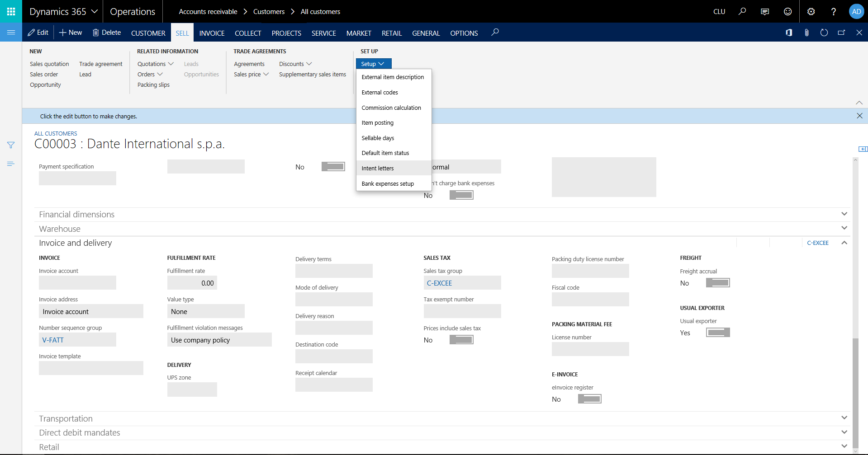The height and width of the screenshot is (455, 868).
Task: Click Sales quotation button
Action: [x=49, y=64]
